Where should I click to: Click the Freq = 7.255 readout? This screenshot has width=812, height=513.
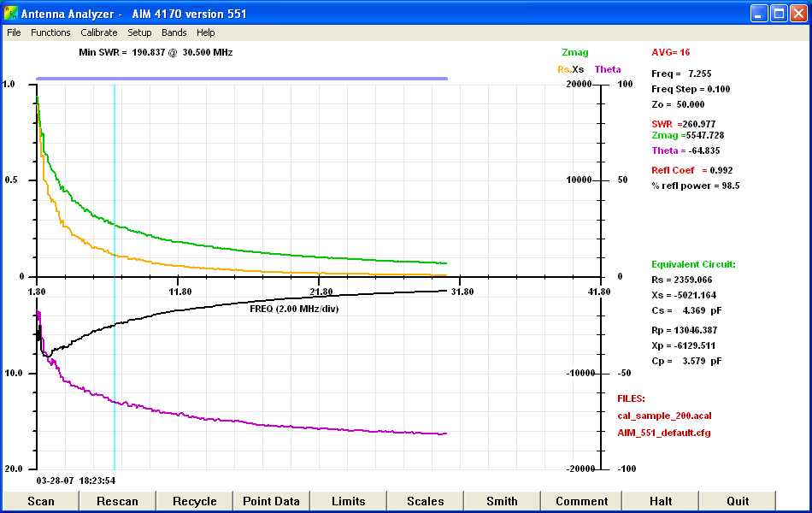[x=681, y=74]
